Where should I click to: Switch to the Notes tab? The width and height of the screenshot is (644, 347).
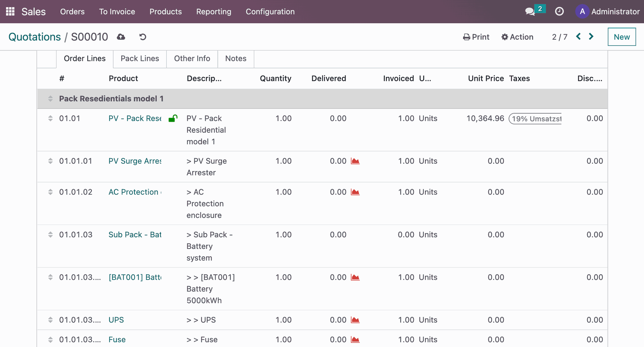[x=236, y=59]
